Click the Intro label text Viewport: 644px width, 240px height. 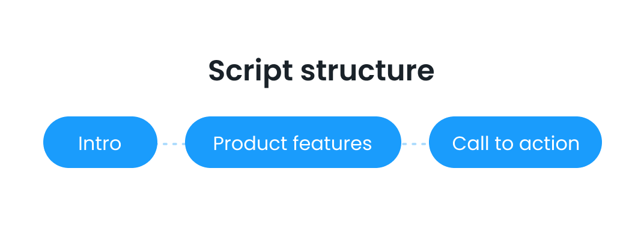[100, 144]
